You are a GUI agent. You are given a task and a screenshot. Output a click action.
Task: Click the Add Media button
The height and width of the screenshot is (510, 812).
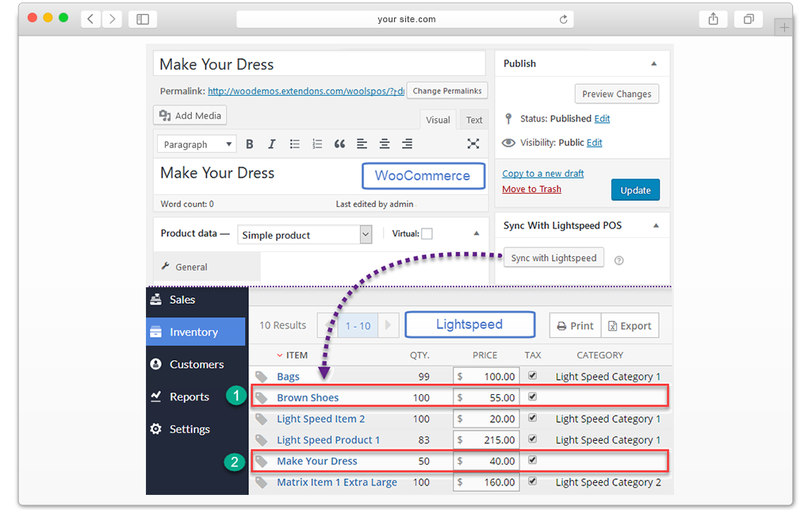point(190,116)
